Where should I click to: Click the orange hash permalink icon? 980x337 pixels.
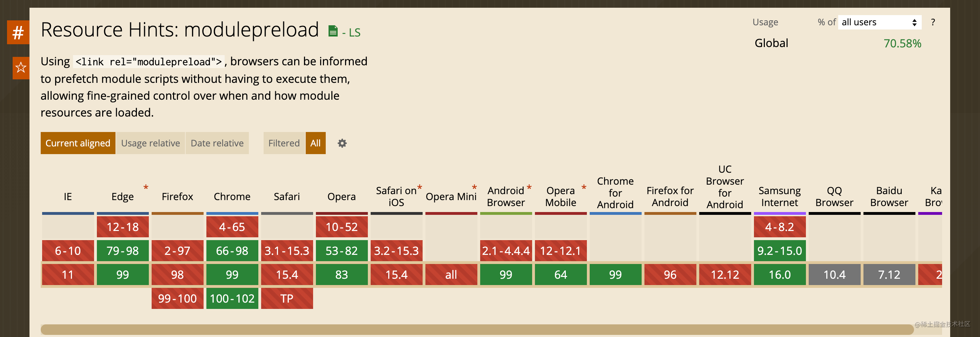18,32
